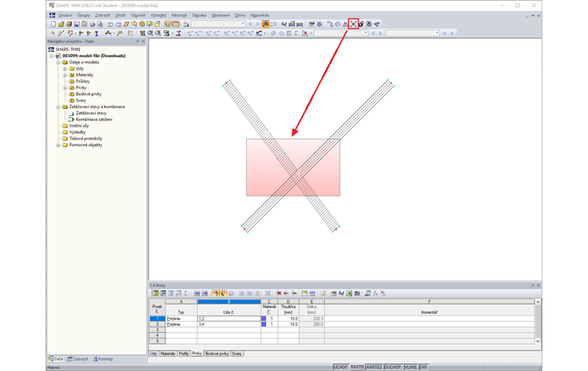Click the mirror tool icon next to Connect Elements
This screenshot has width=588, height=371.
pos(345,24)
